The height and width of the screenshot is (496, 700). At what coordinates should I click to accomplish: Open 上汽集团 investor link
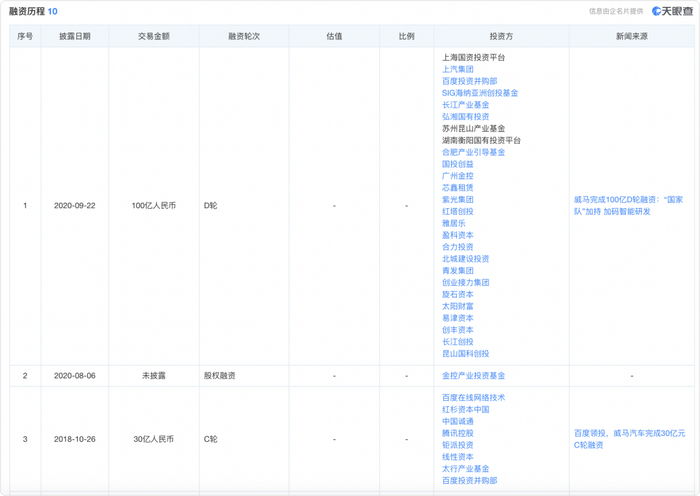[458, 69]
